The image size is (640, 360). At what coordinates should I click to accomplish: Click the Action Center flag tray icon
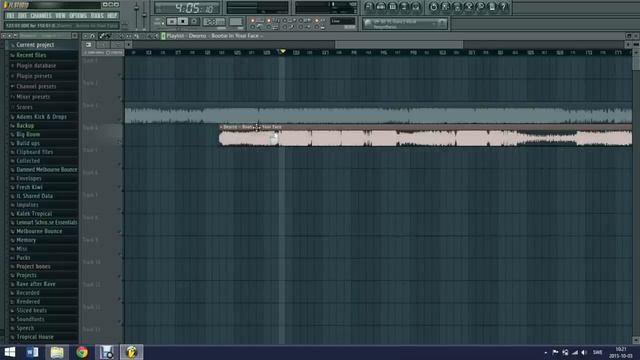point(555,352)
